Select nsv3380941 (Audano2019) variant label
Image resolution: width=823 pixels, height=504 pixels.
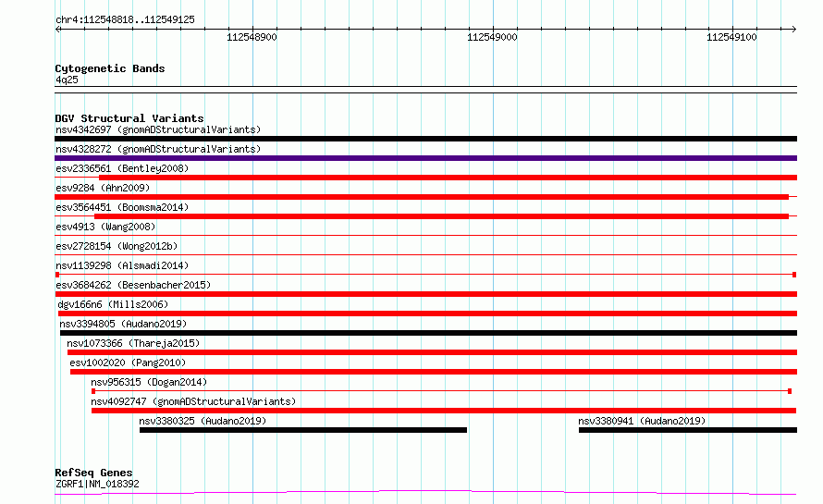[642, 421]
